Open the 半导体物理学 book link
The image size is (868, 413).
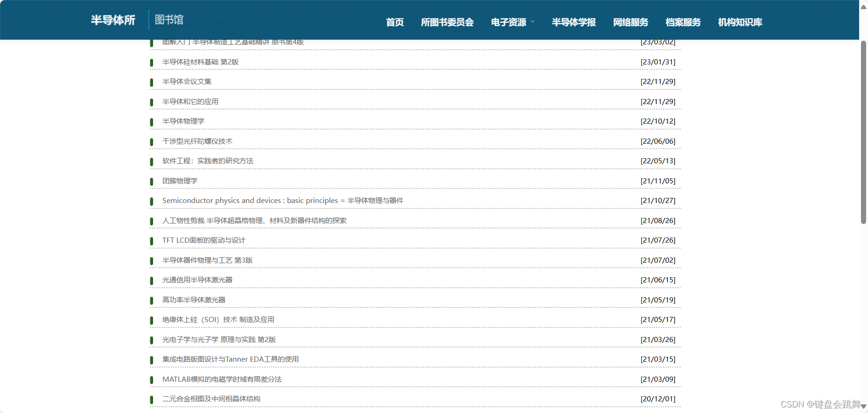183,121
